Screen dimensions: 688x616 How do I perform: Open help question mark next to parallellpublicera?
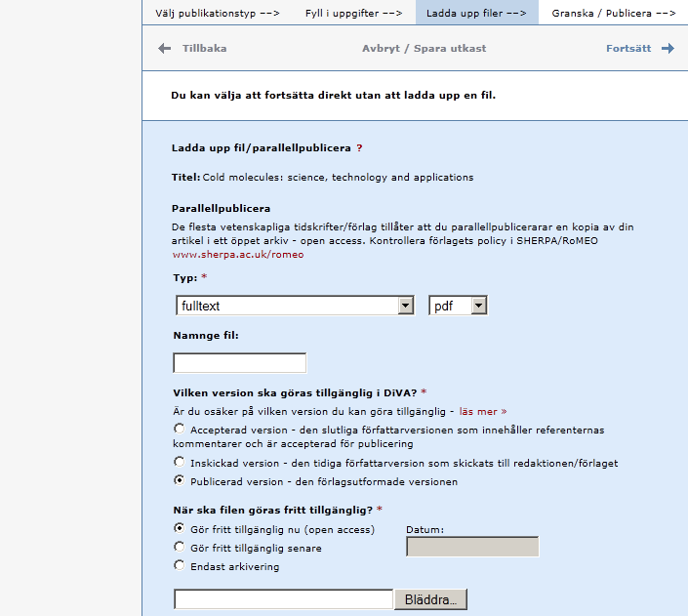(359, 148)
